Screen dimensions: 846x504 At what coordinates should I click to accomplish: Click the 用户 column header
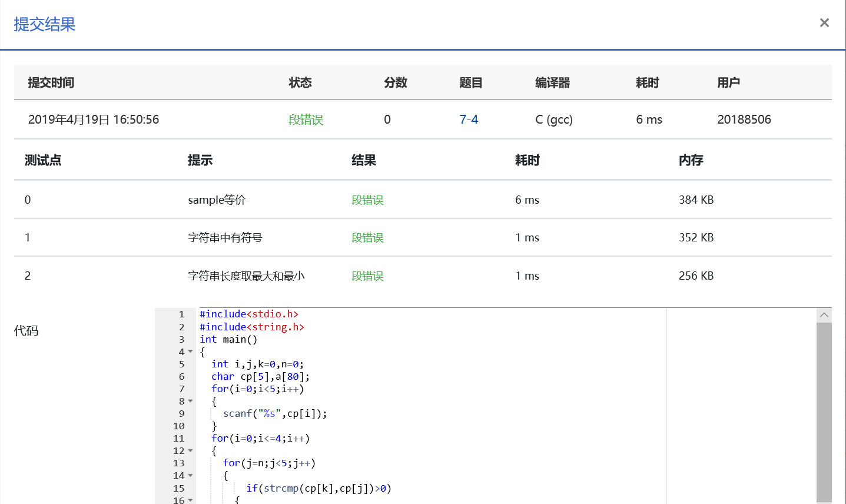729,83
